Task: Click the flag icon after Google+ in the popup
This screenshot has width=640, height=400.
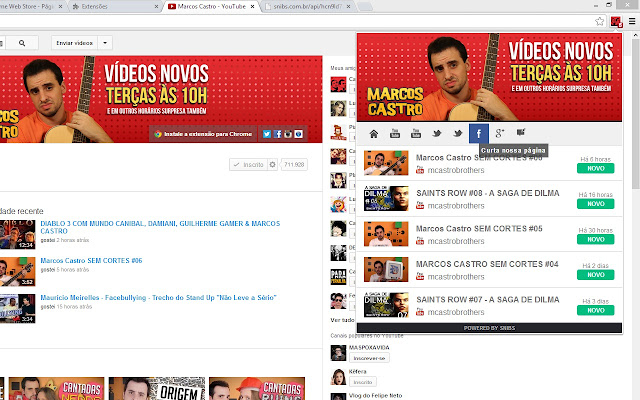Action: 521,132
